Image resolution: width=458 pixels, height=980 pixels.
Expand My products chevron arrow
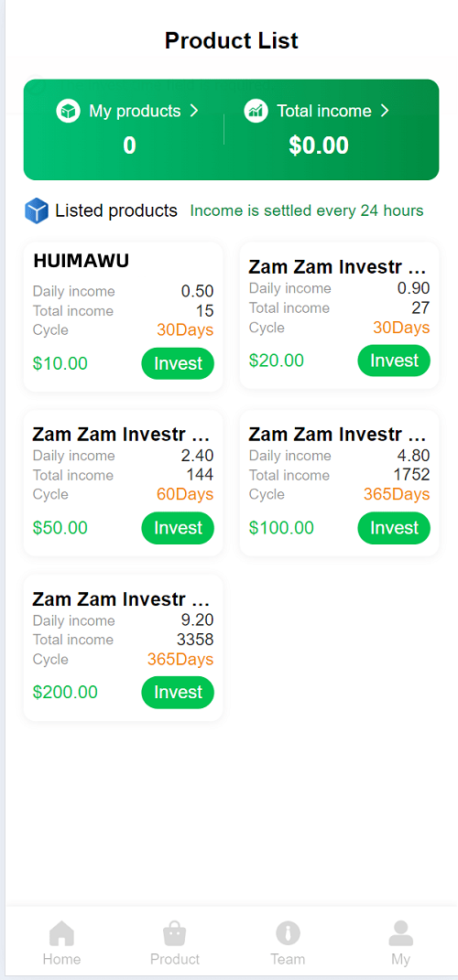(x=194, y=111)
